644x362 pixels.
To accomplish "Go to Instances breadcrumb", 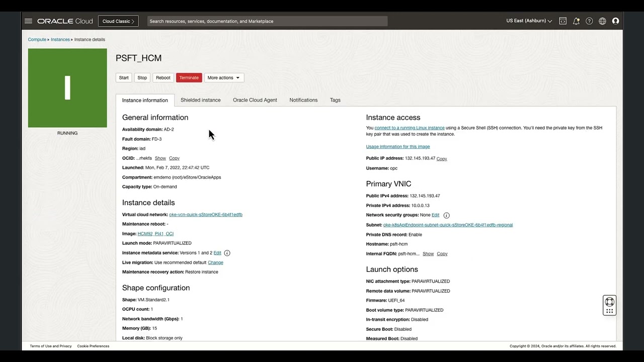I will [x=60, y=39].
